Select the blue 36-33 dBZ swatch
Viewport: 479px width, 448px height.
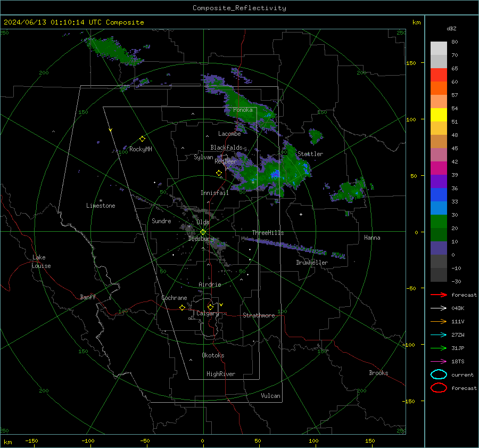439,194
